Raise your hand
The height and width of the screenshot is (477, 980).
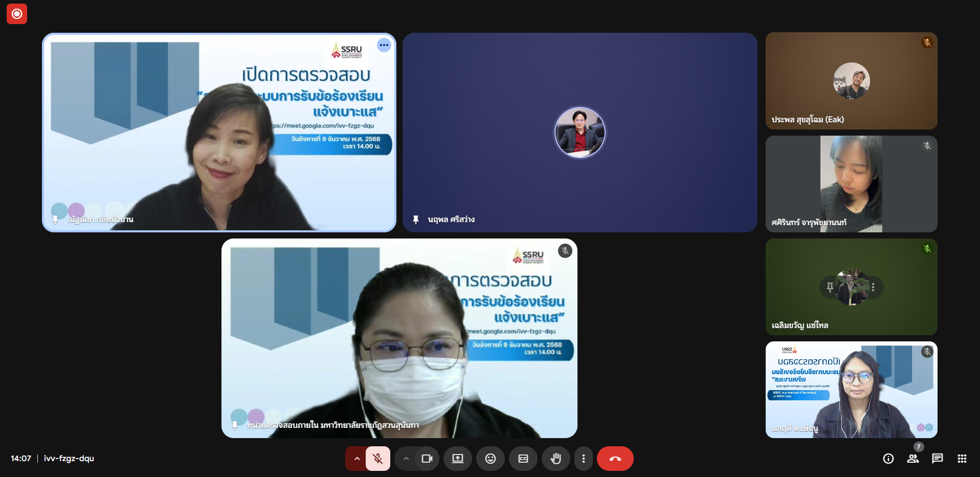556,459
